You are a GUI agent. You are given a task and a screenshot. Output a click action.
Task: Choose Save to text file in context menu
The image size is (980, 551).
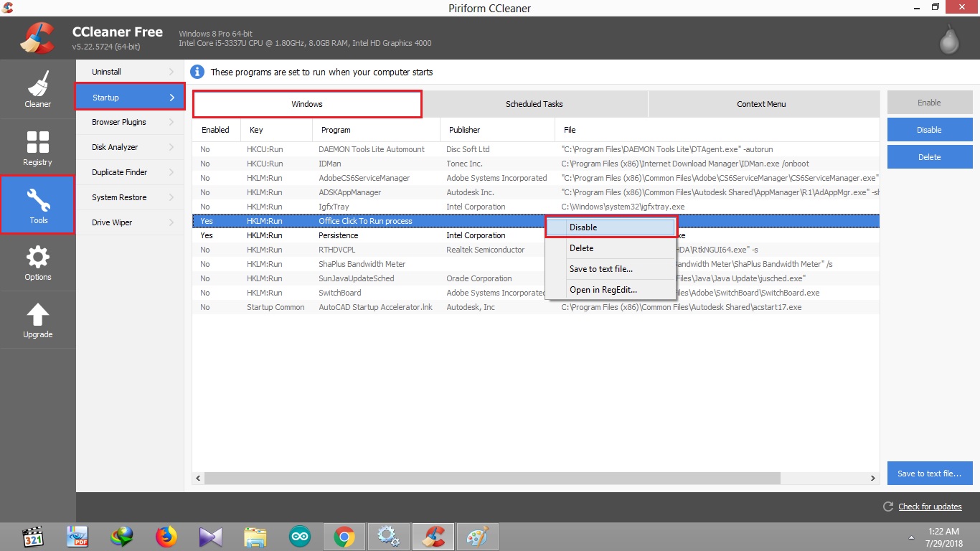click(611, 269)
